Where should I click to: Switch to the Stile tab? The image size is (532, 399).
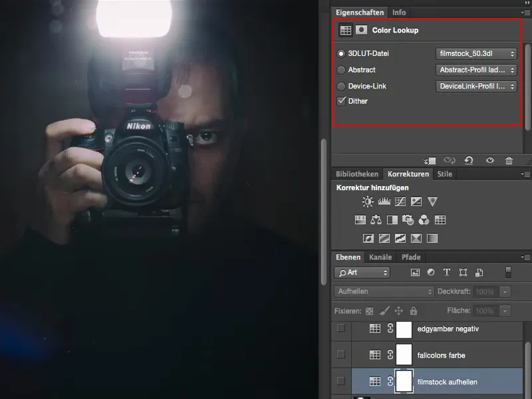click(x=444, y=174)
